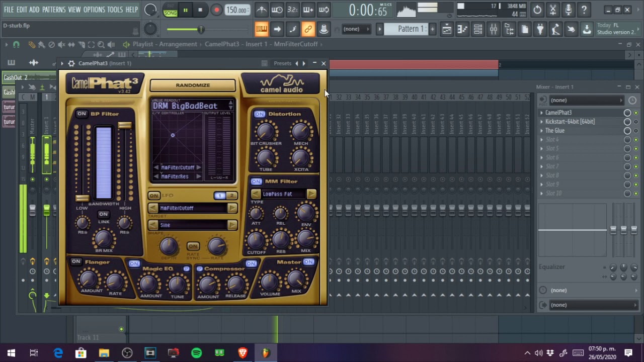Image resolution: width=644 pixels, height=362 pixels.
Task: Open the FILE menu
Action: 9,10
